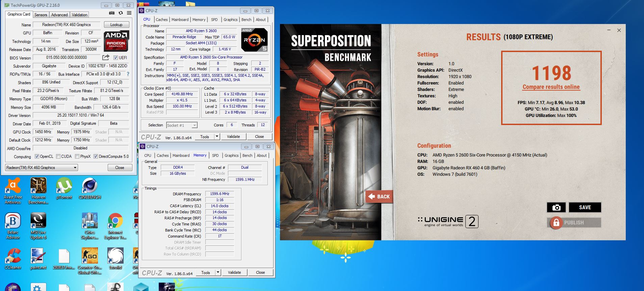Open Cities Skylines desktop shortcut
Screen dimensions: 644x291
tap(90, 226)
